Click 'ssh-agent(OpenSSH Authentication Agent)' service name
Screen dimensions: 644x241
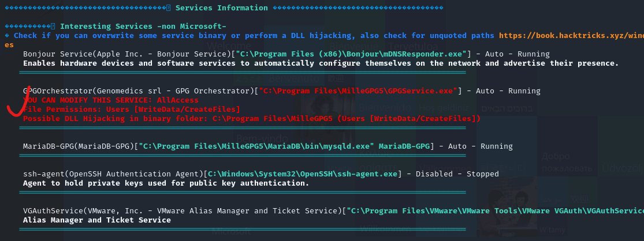(113, 174)
